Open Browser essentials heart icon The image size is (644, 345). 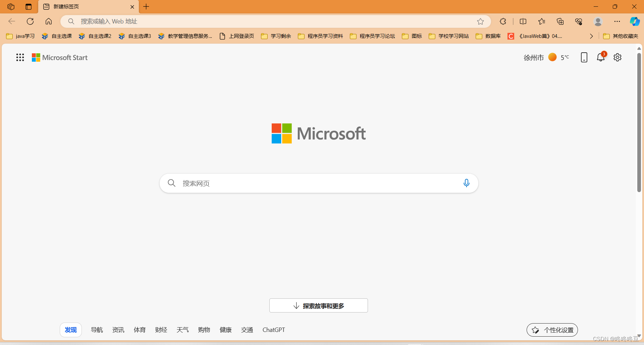(579, 21)
